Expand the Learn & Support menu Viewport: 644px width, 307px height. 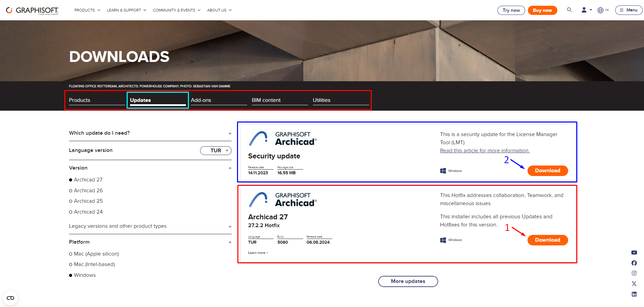(x=126, y=10)
